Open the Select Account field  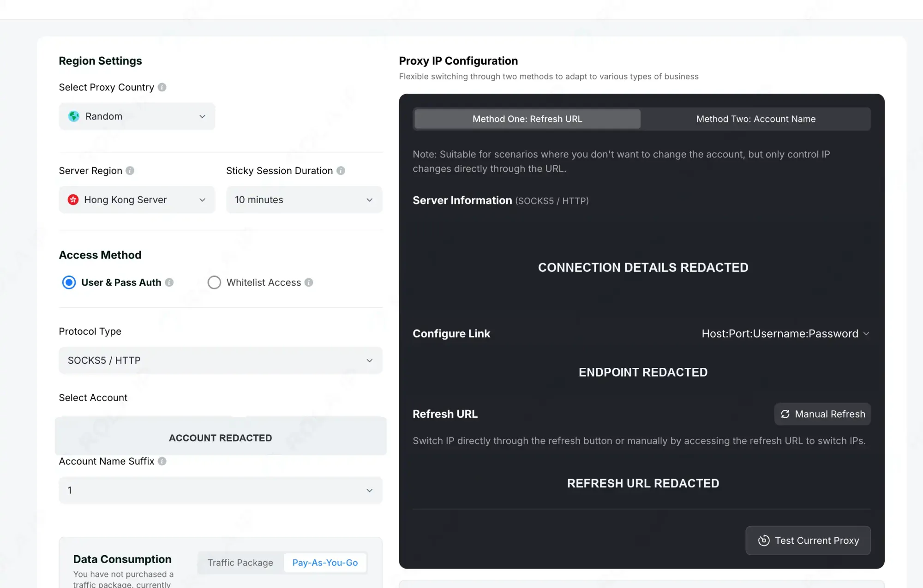221,436
